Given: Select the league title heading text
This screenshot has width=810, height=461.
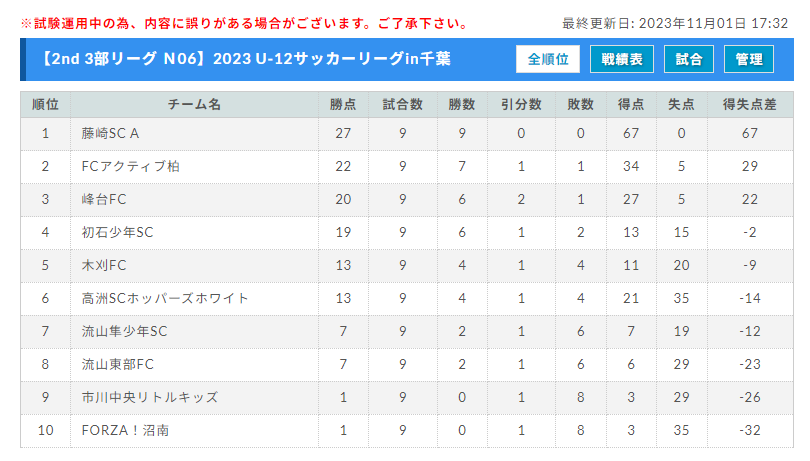Looking at the screenshot, I should tap(244, 59).
